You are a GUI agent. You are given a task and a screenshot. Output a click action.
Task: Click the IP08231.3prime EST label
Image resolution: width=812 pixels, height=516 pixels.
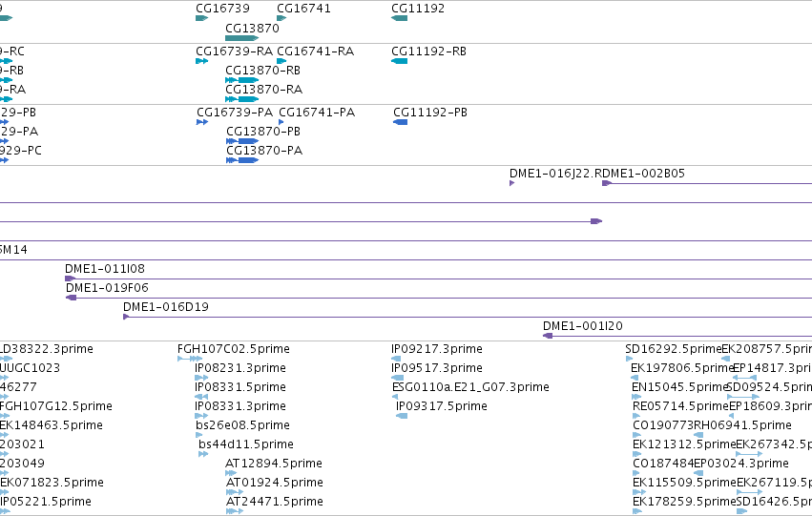click(240, 368)
